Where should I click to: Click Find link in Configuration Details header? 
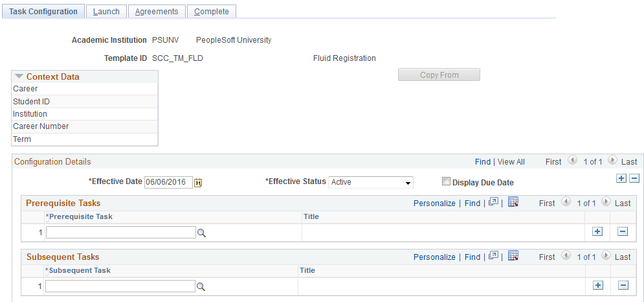[483, 162]
